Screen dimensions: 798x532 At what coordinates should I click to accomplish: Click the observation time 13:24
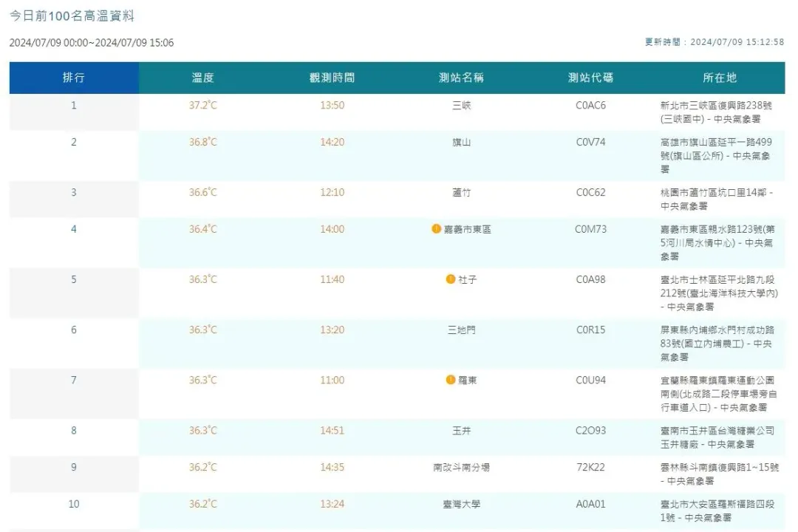coord(332,504)
